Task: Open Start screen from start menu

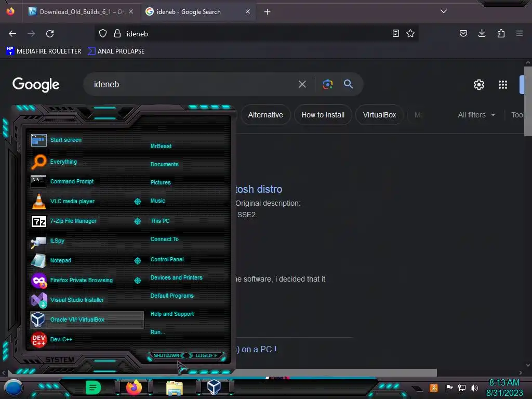Action: click(66, 140)
